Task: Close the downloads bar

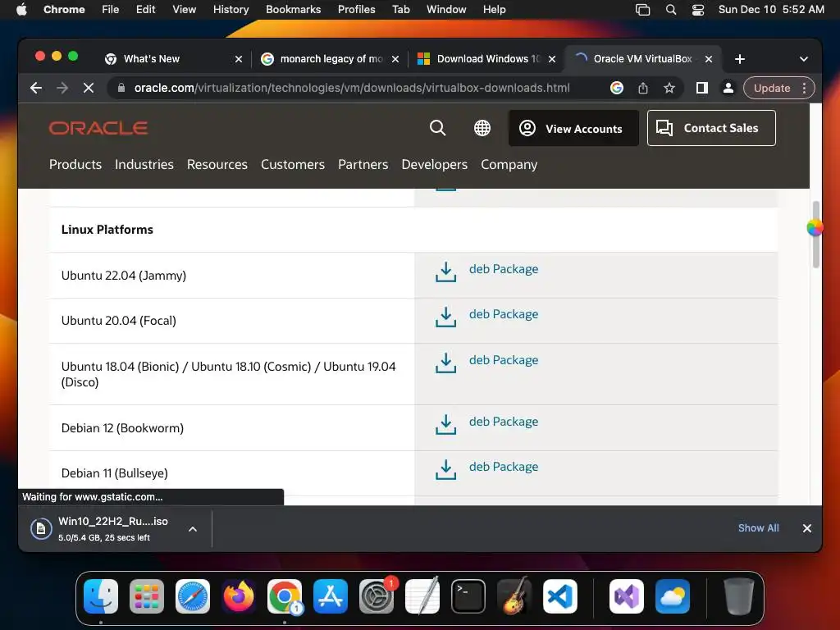Action: pos(807,528)
